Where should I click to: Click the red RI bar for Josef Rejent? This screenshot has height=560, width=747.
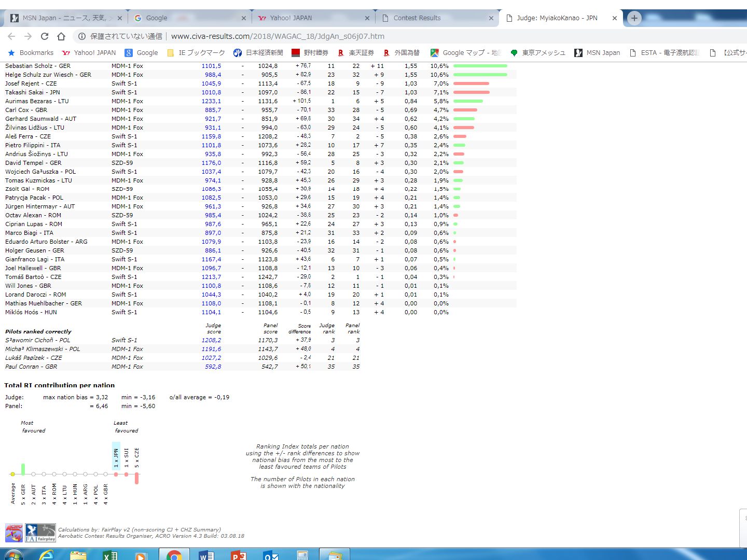point(471,83)
